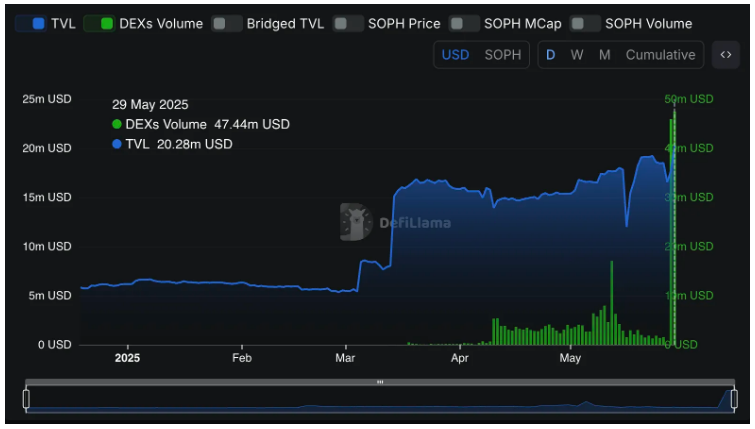
Task: Enable the SOPH MCap series
Action: point(464,24)
